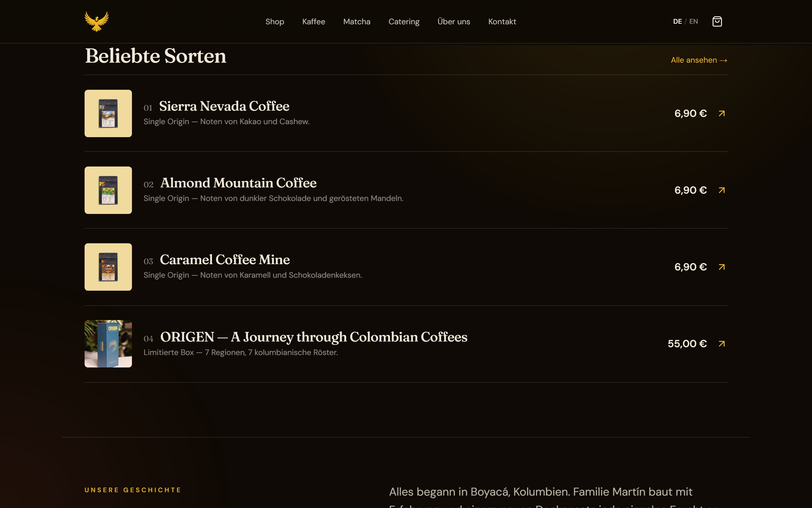Viewport: 812px width, 508px height.
Task: Click the number 01 label
Action: [148, 108]
